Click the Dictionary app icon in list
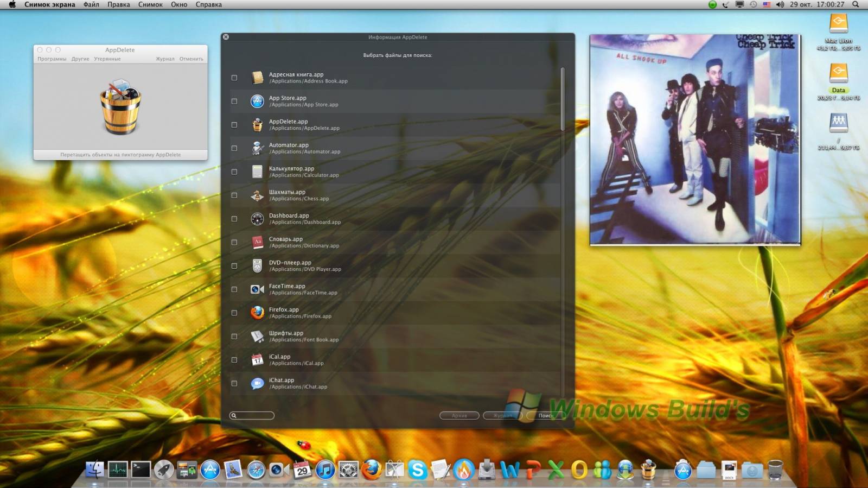The image size is (868, 488). 257,242
